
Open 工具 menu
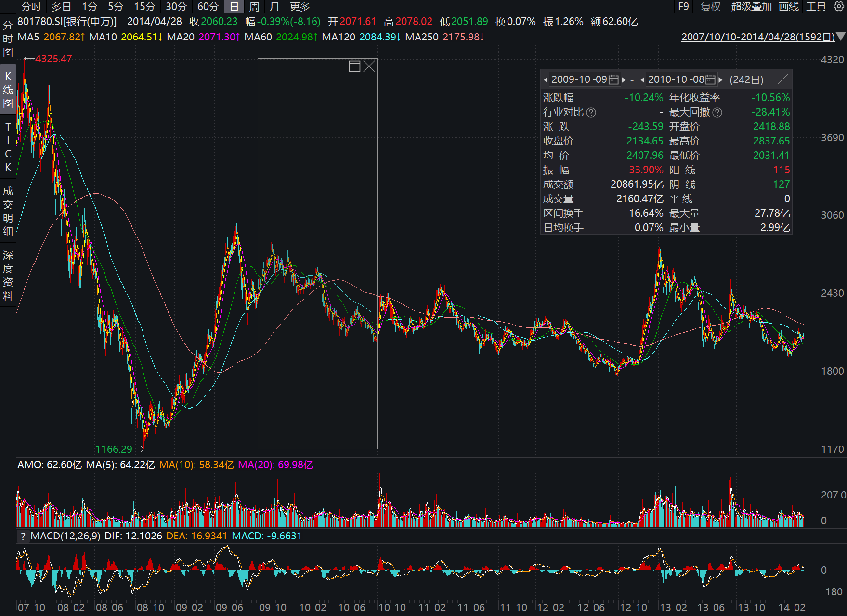816,7
